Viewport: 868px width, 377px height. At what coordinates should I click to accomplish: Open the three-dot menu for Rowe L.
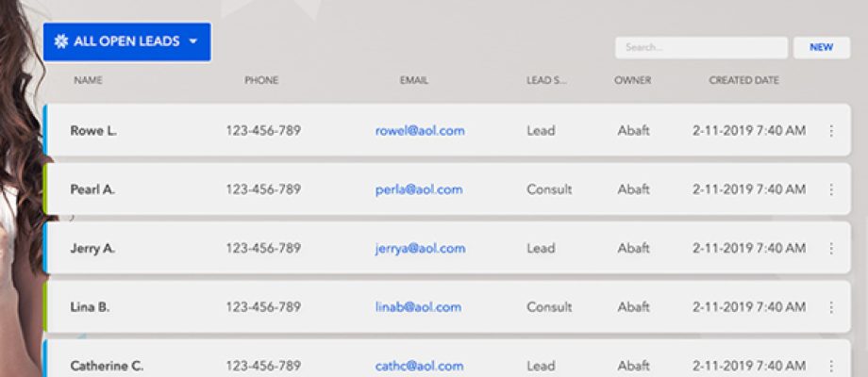click(831, 131)
